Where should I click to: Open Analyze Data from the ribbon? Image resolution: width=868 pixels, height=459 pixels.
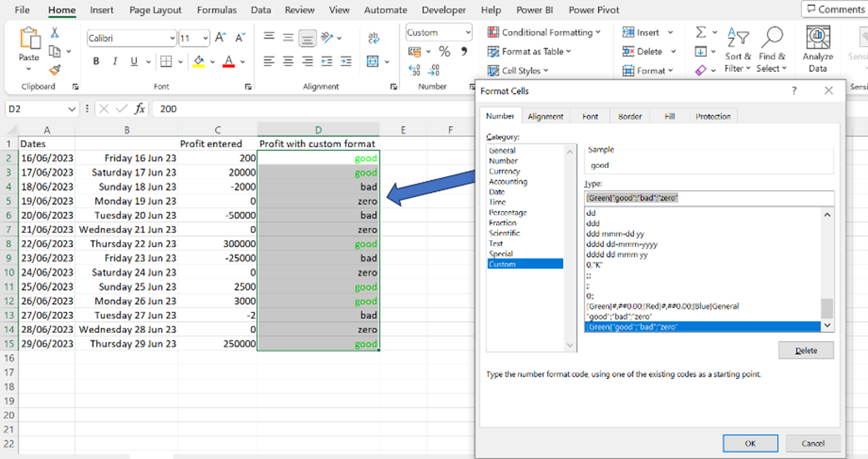pyautogui.click(x=818, y=50)
